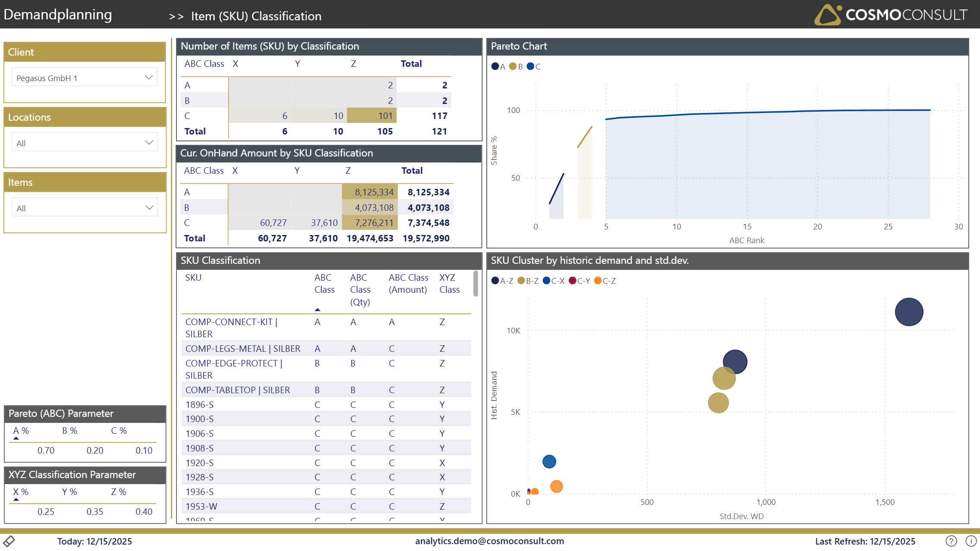Click the Cosmo Consult logo

pyautogui.click(x=891, y=15)
